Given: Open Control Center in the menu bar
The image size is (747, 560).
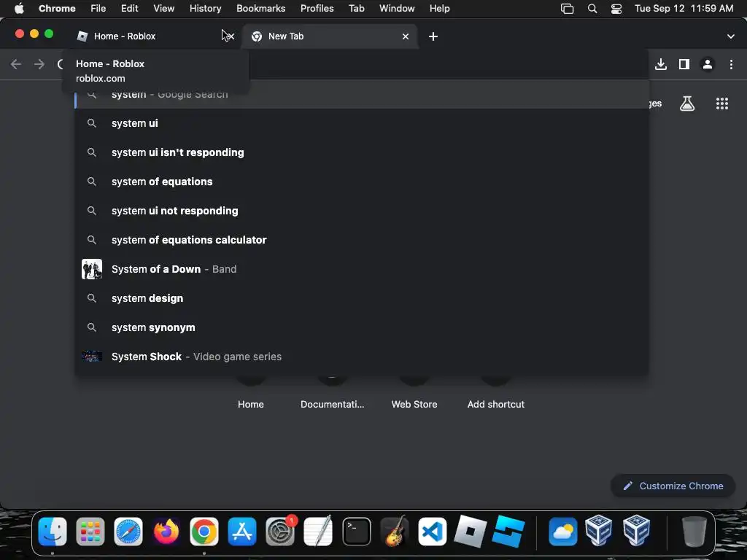Looking at the screenshot, I should pyautogui.click(x=616, y=8).
